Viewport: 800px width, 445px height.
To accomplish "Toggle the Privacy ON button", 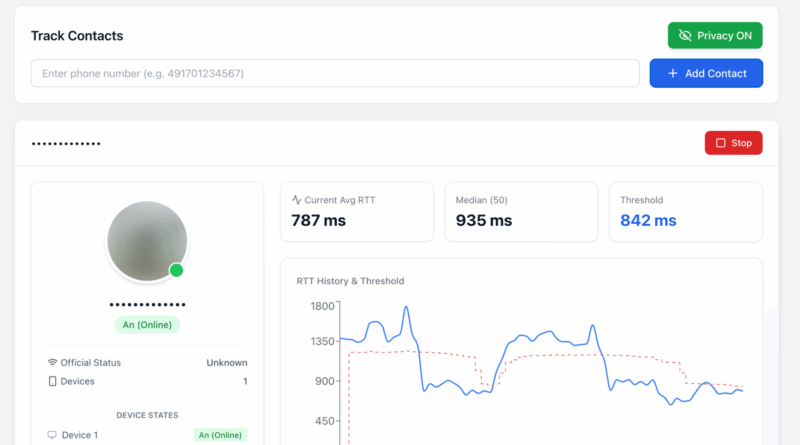I will tap(715, 35).
